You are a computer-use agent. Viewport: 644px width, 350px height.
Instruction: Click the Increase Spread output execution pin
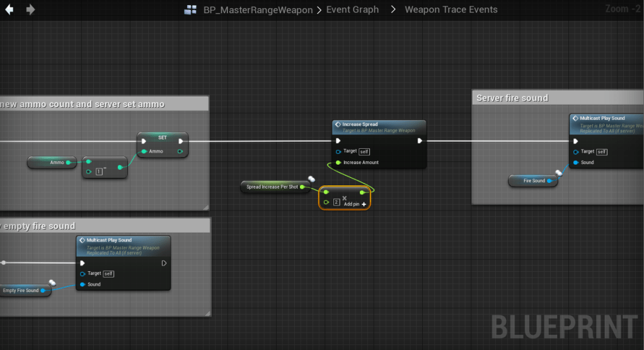click(420, 141)
